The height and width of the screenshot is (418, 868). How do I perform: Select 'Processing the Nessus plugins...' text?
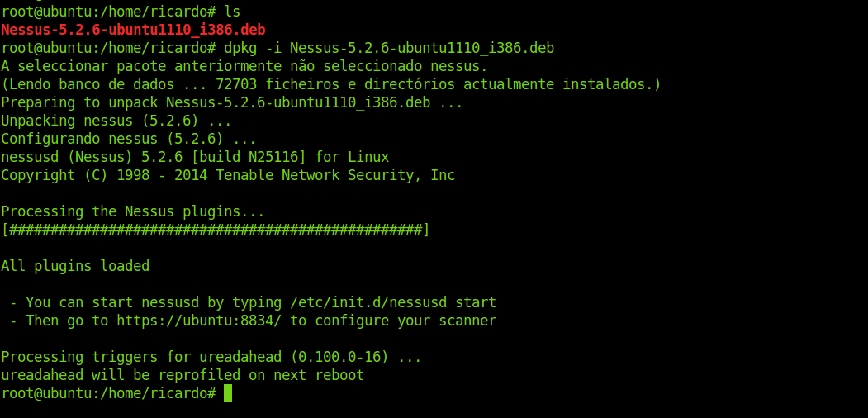point(133,211)
